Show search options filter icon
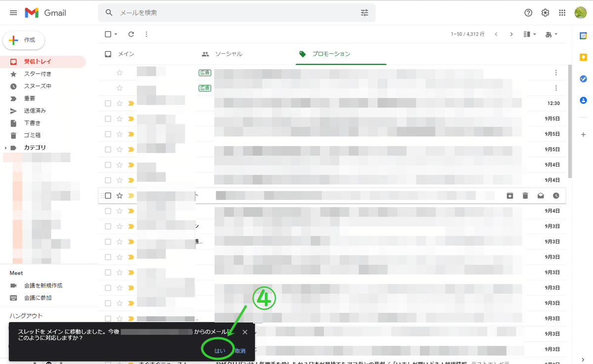Viewport: 593px width, 364px height. coord(365,13)
